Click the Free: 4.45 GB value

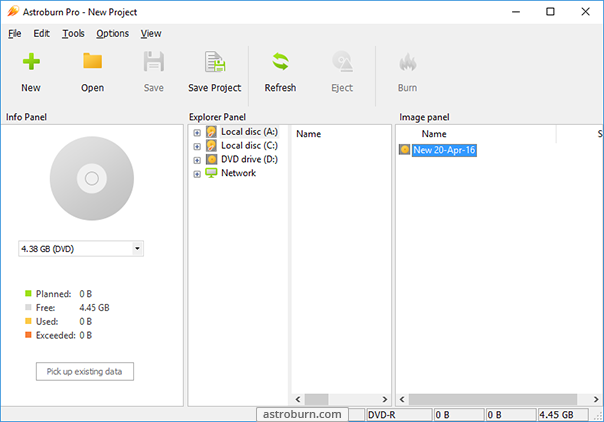coord(94,308)
